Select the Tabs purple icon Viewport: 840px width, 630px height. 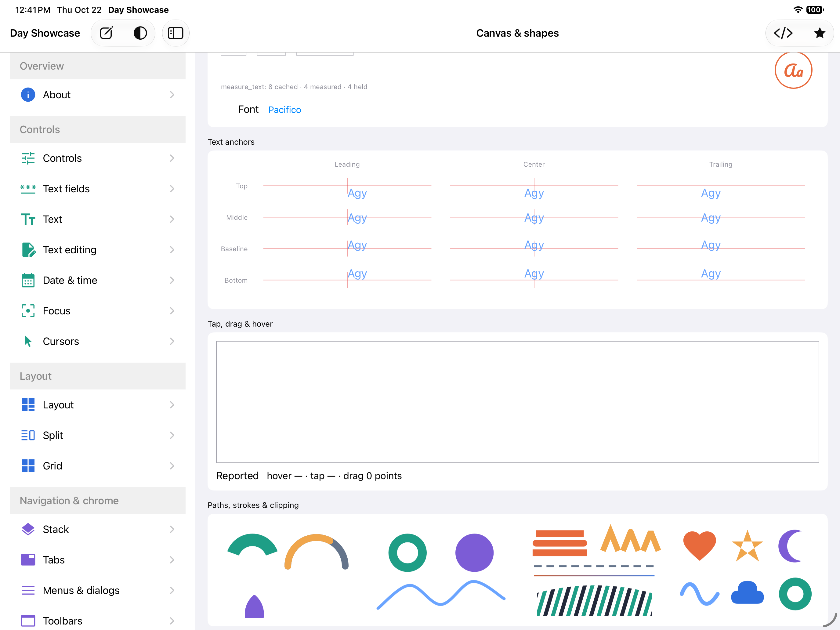click(x=28, y=560)
